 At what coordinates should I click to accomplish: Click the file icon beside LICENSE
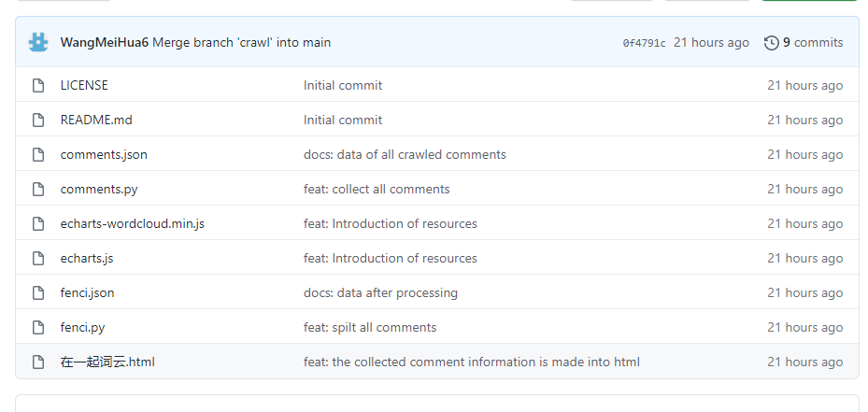click(x=38, y=85)
